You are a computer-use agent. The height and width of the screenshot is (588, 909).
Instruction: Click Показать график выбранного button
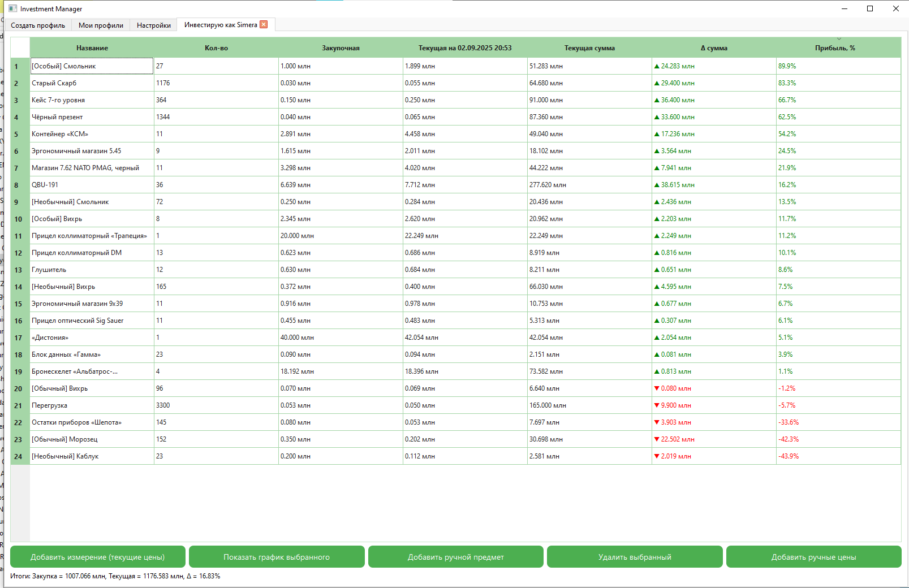tap(277, 557)
